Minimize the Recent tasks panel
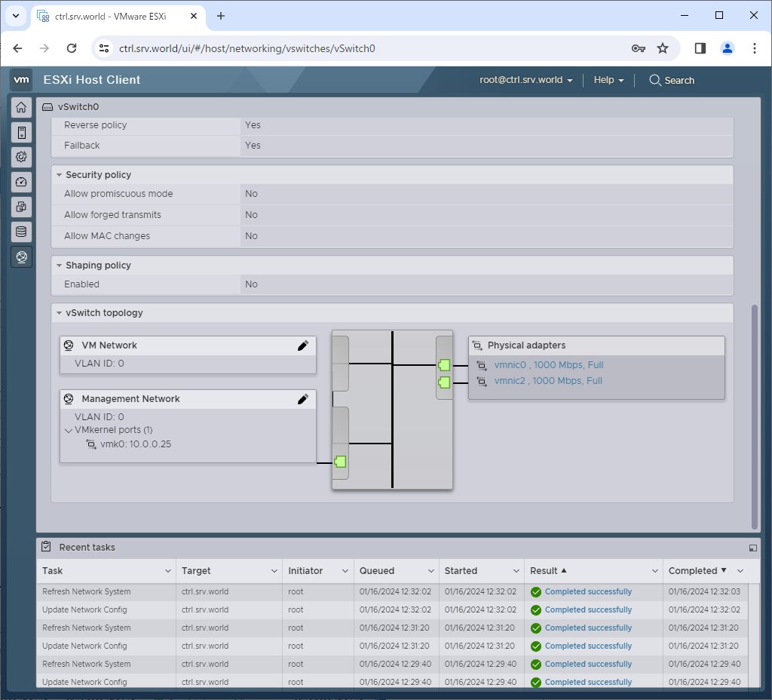Viewport: 772px width, 700px height. pos(753,548)
